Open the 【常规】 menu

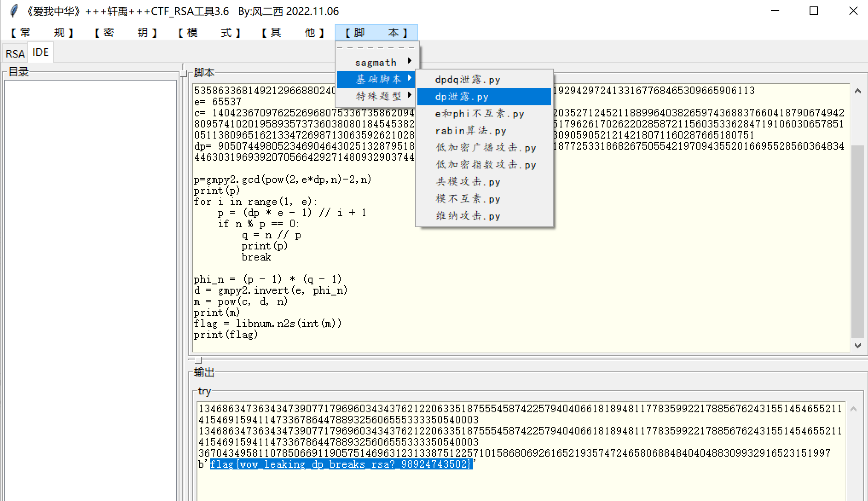[x=42, y=32]
